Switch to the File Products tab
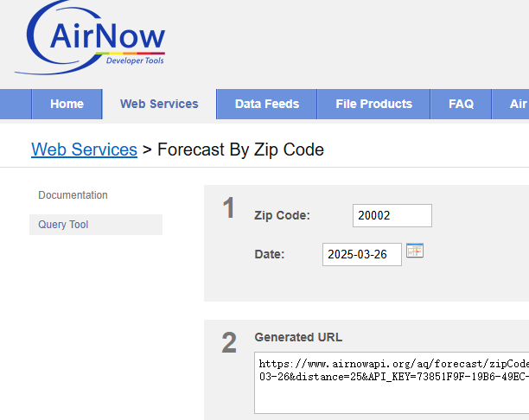This screenshot has width=529, height=420. [373, 104]
